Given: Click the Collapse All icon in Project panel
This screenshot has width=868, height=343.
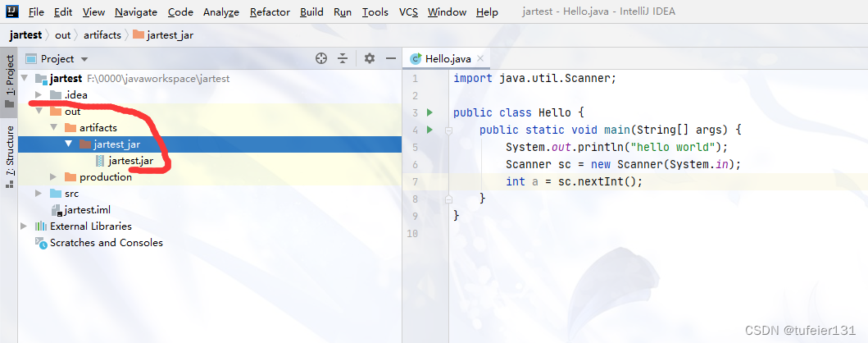Looking at the screenshot, I should click(343, 58).
